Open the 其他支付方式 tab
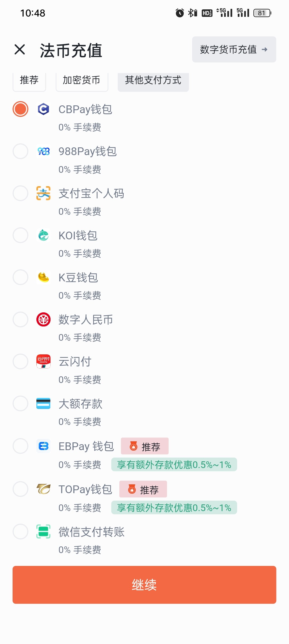The width and height of the screenshot is (289, 644). [153, 80]
